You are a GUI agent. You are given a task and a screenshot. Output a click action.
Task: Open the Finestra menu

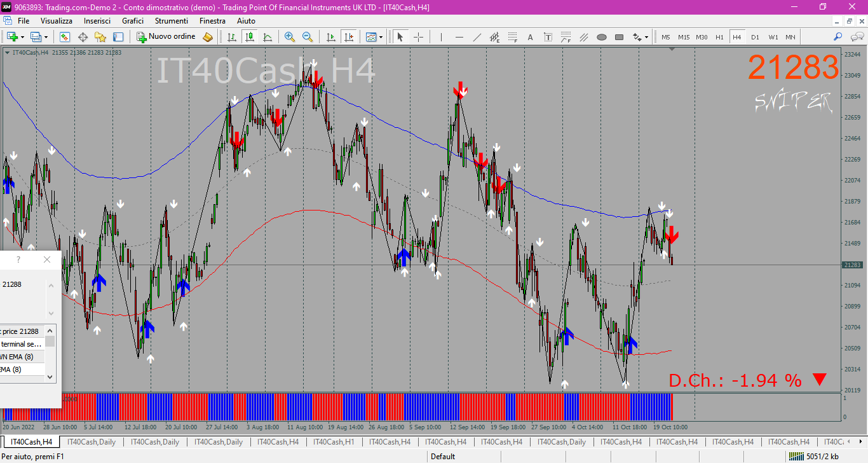[212, 21]
